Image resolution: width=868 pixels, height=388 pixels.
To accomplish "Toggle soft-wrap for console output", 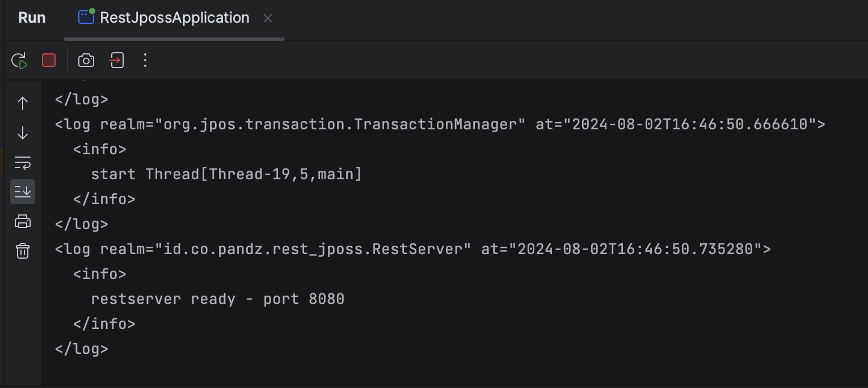I will (23, 163).
